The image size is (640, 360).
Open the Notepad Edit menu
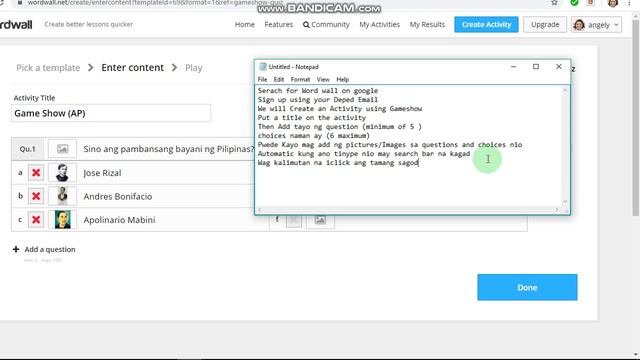tap(279, 79)
